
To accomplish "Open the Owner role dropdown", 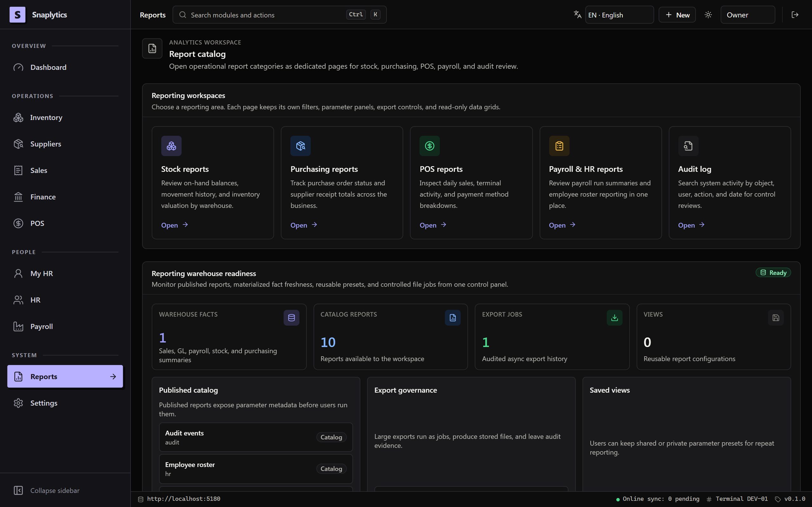I will [748, 15].
